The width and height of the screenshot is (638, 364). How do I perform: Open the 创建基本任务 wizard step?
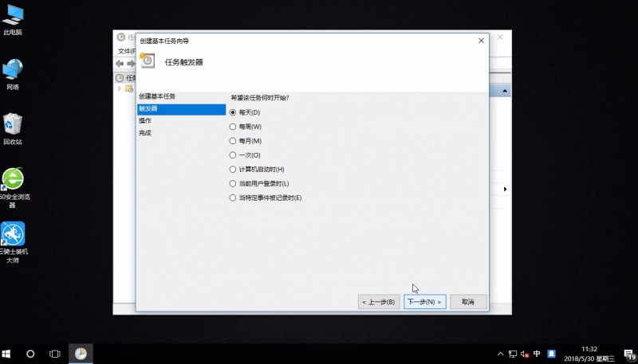point(157,96)
